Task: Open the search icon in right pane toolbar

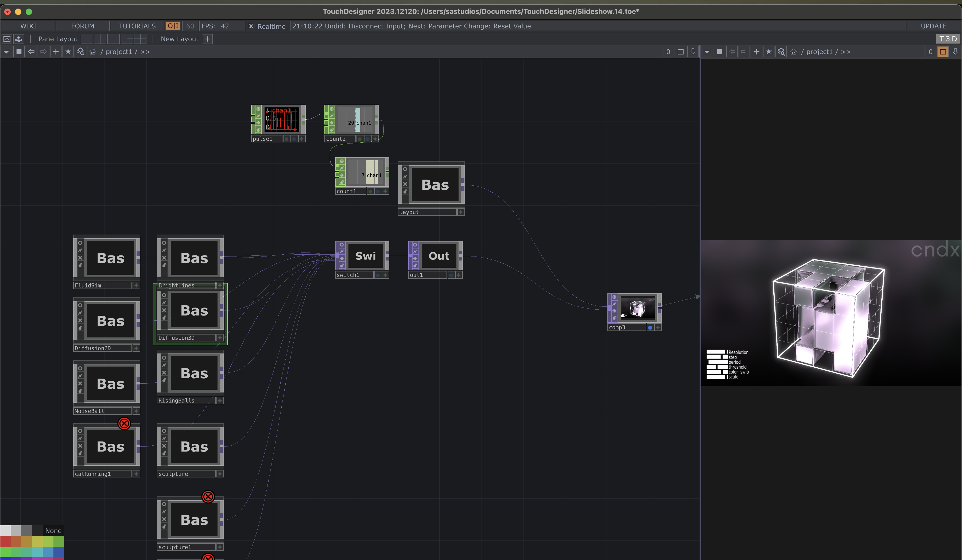Action: tap(781, 52)
